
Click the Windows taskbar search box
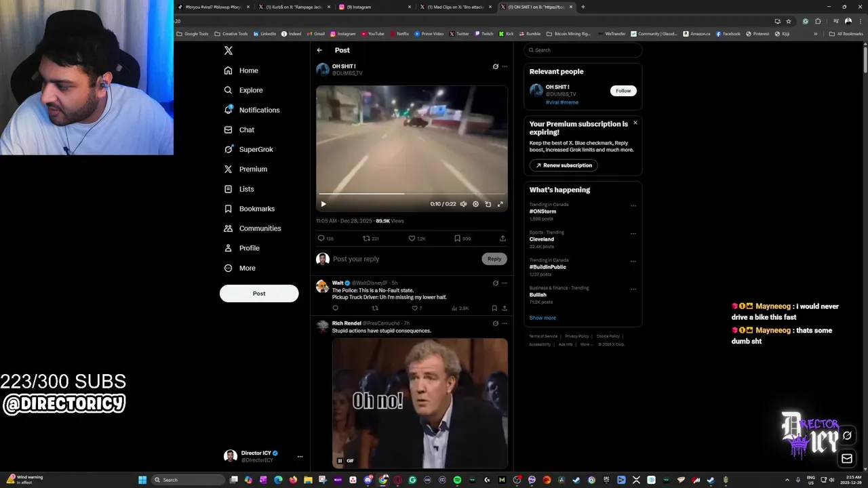(188, 480)
